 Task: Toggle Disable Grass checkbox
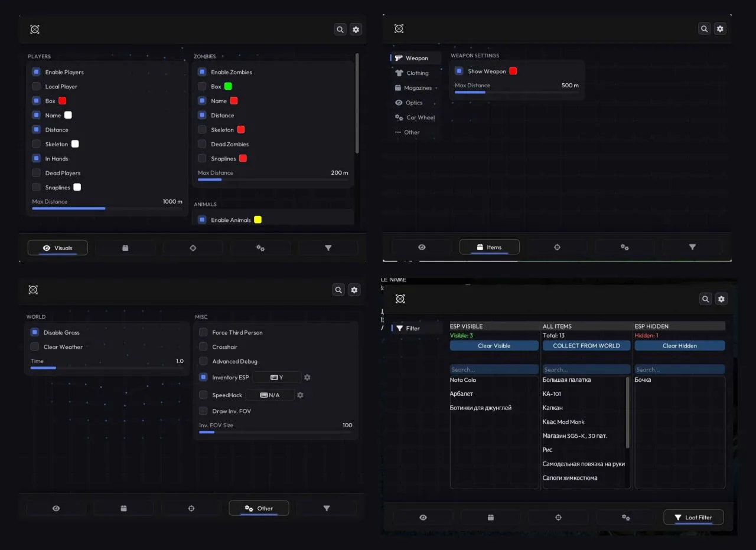35,332
